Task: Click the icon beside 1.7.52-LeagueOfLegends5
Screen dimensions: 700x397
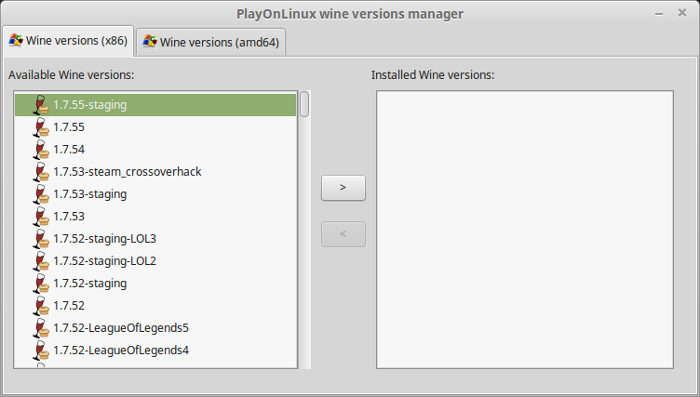Action: (41, 328)
